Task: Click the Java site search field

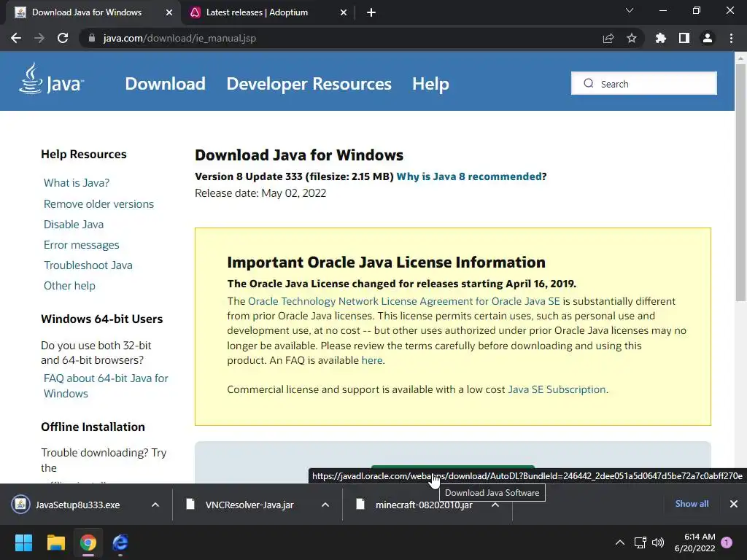Action: [644, 83]
